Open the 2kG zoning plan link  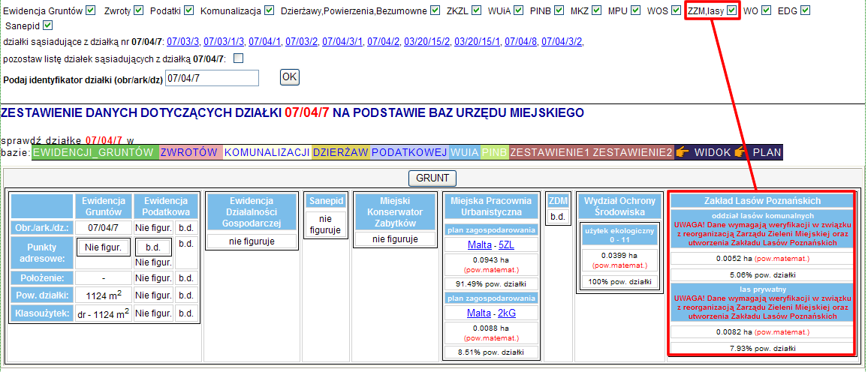(507, 313)
